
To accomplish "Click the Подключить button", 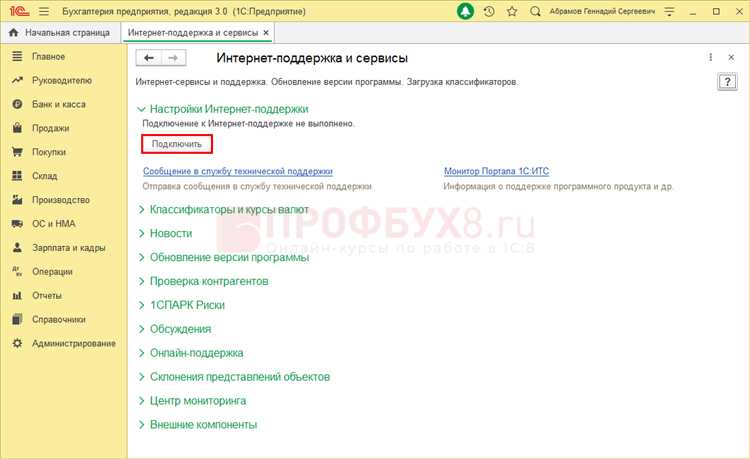I will tap(177, 144).
